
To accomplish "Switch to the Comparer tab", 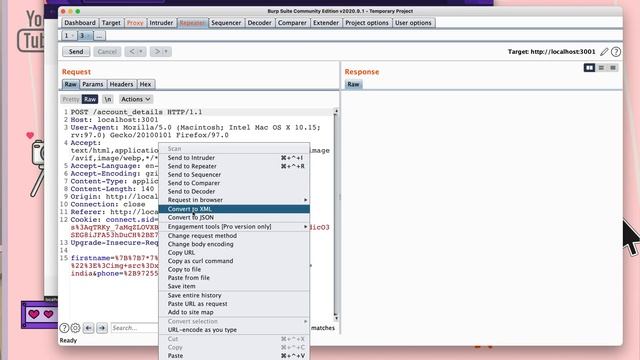I will (x=292, y=23).
